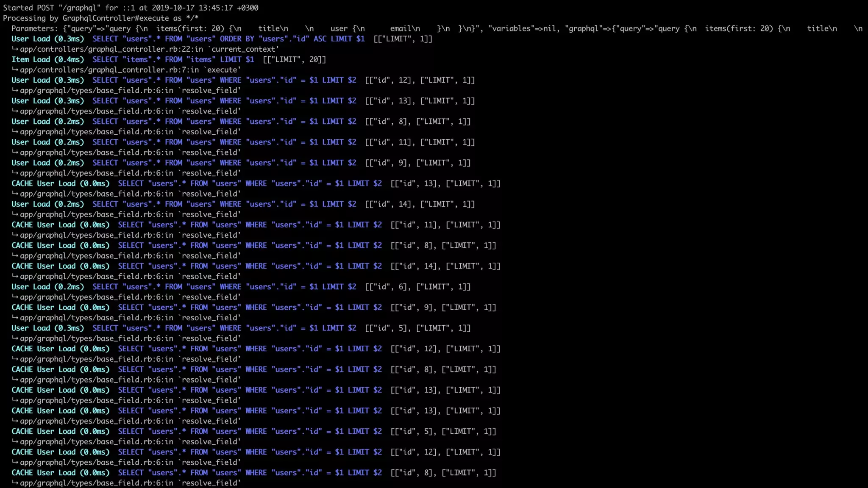
Task: Click the non-cached User Load for id 11
Action: [x=224, y=142]
